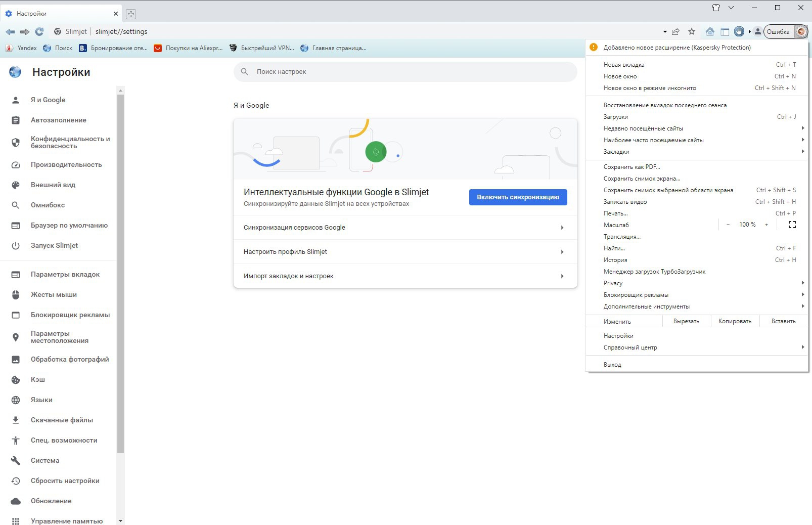Open Система settings

58,460
